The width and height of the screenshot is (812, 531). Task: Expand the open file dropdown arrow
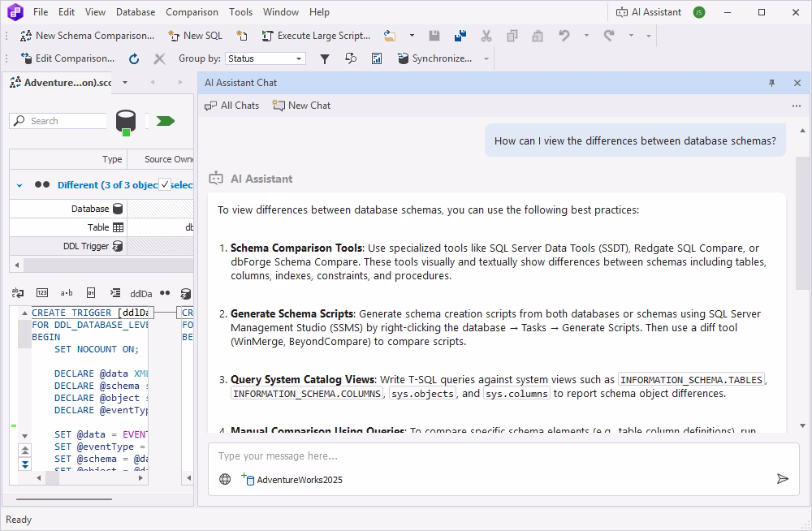(412, 36)
